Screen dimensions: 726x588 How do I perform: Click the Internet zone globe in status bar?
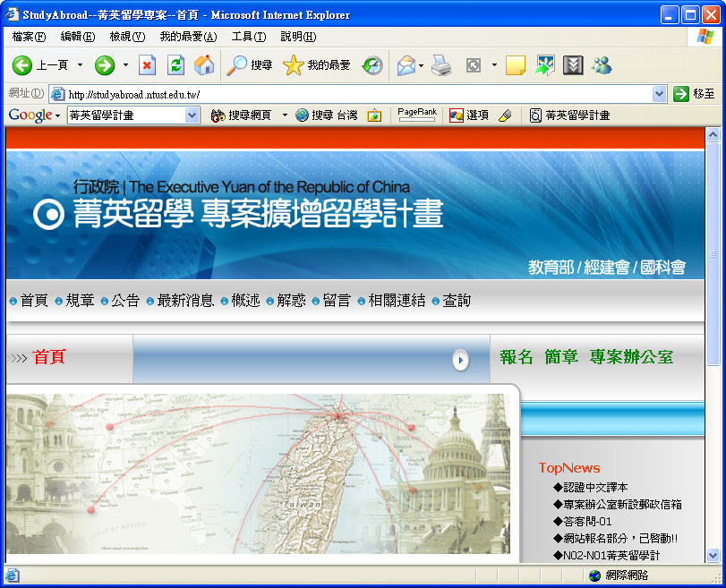pos(594,575)
